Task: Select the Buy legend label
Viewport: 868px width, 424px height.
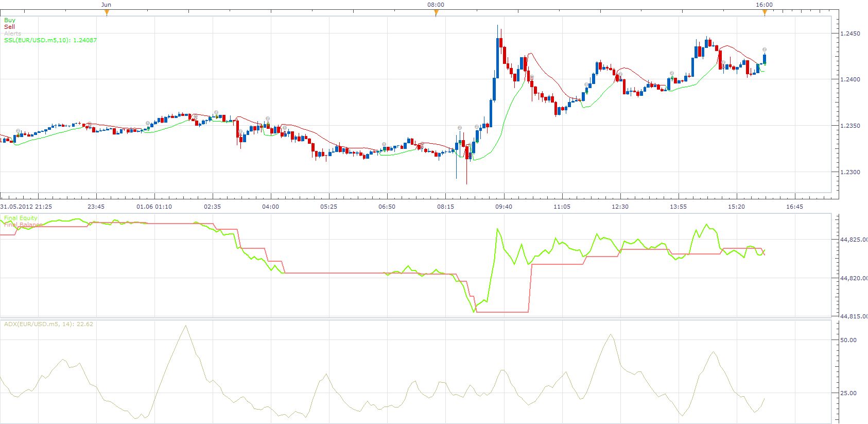Action: 10,20
